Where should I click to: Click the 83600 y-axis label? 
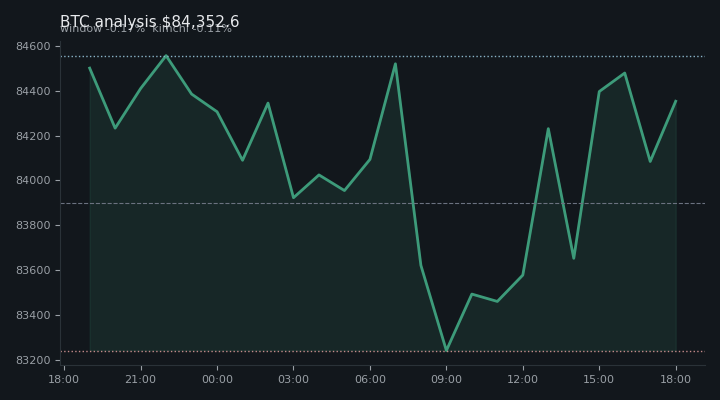33,270
